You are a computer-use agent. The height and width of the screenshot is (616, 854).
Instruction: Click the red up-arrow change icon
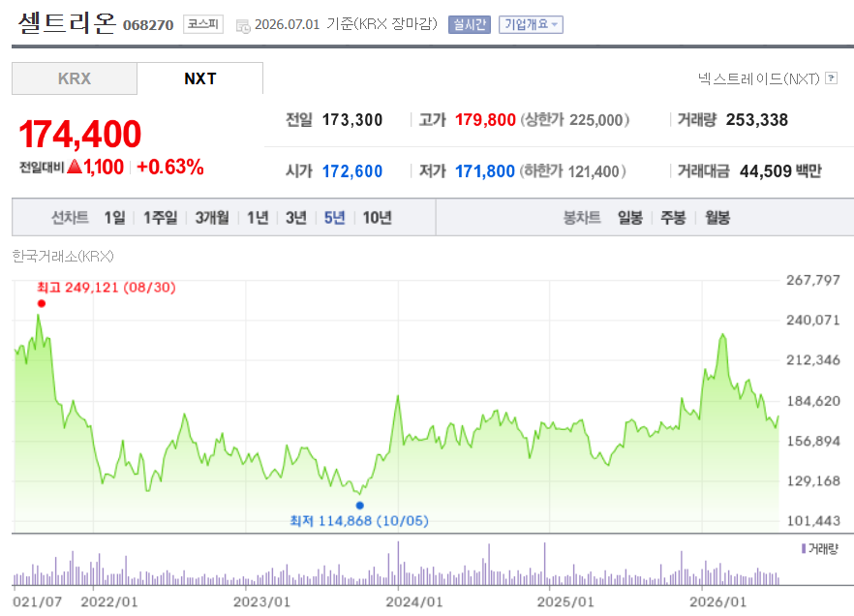pyautogui.click(x=75, y=167)
